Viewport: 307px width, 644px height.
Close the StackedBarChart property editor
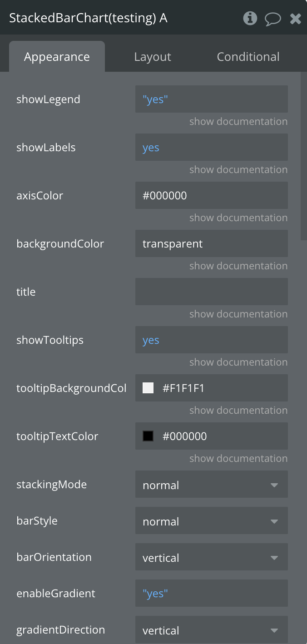(296, 19)
